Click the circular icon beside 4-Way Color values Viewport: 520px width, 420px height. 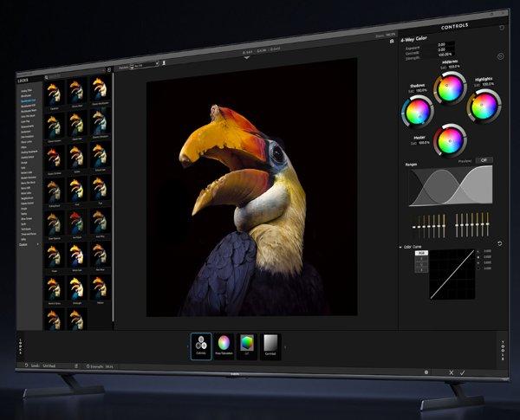[500, 56]
